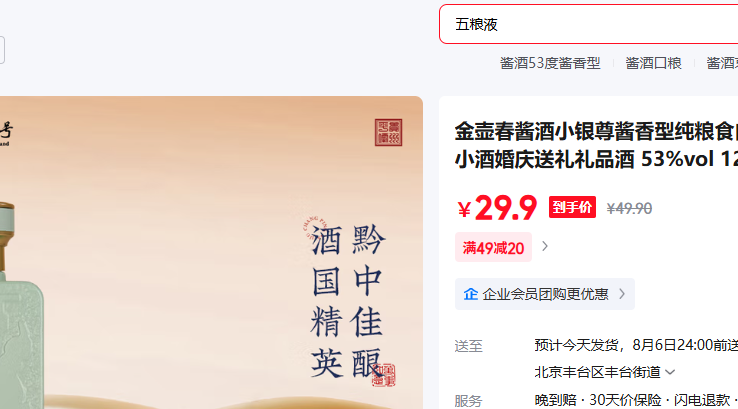Open the 北京丰台区丰台街道 delivery address dropdown
The width and height of the screenshot is (738, 409).
point(604,372)
